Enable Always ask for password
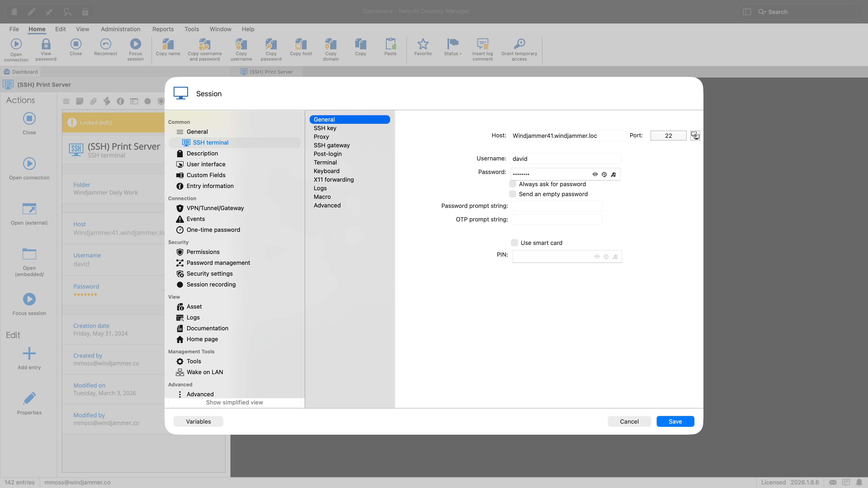 tap(512, 184)
